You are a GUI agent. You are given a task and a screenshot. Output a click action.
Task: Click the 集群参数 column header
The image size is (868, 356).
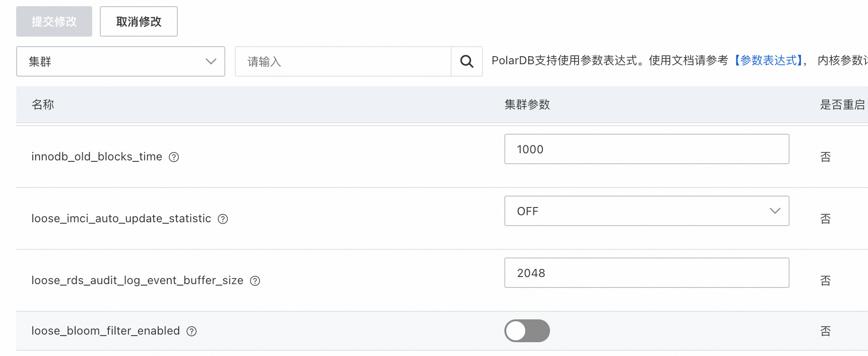click(527, 105)
